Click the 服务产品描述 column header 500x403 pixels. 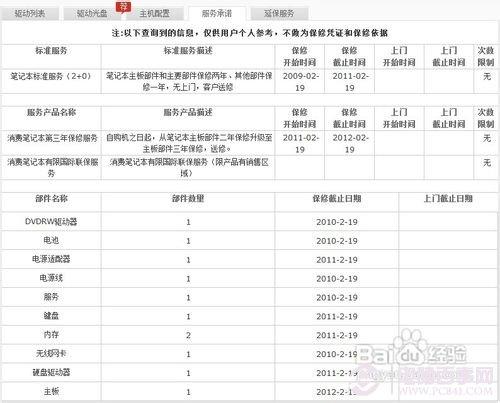coord(188,112)
